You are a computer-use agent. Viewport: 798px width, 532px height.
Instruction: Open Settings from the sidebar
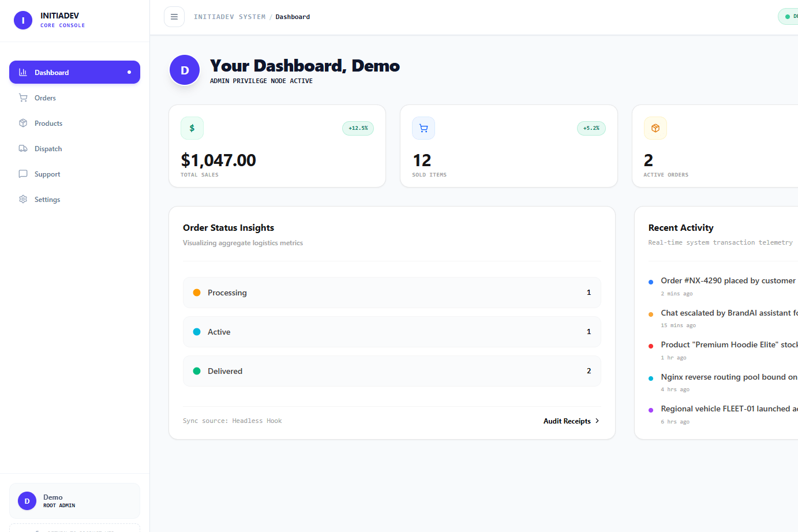coord(74,199)
